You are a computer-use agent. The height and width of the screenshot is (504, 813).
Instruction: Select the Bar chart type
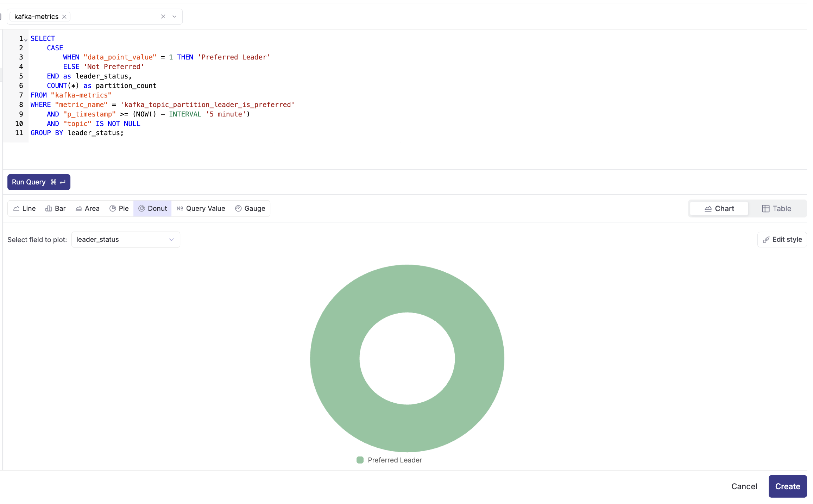[56, 208]
